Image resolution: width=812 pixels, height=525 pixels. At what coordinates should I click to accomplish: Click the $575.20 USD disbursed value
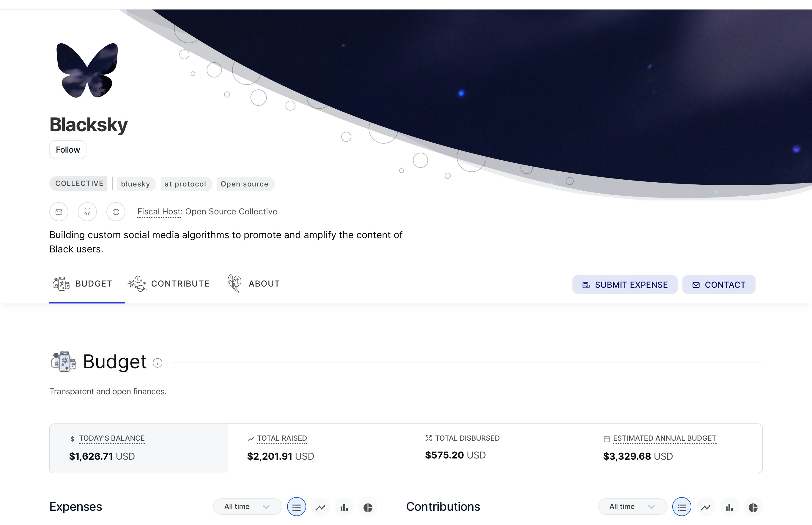pyautogui.click(x=455, y=456)
